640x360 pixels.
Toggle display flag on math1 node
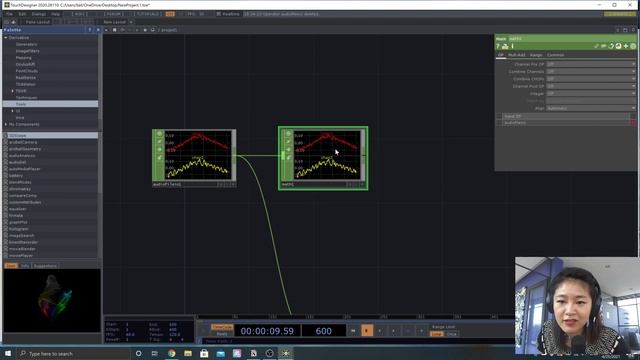tap(288, 133)
